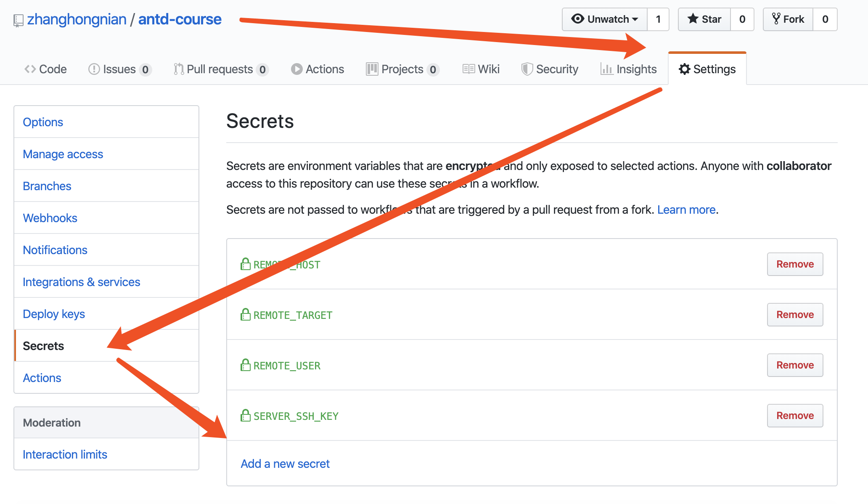
Task: Open the Unwatch dropdown
Action: click(x=605, y=19)
